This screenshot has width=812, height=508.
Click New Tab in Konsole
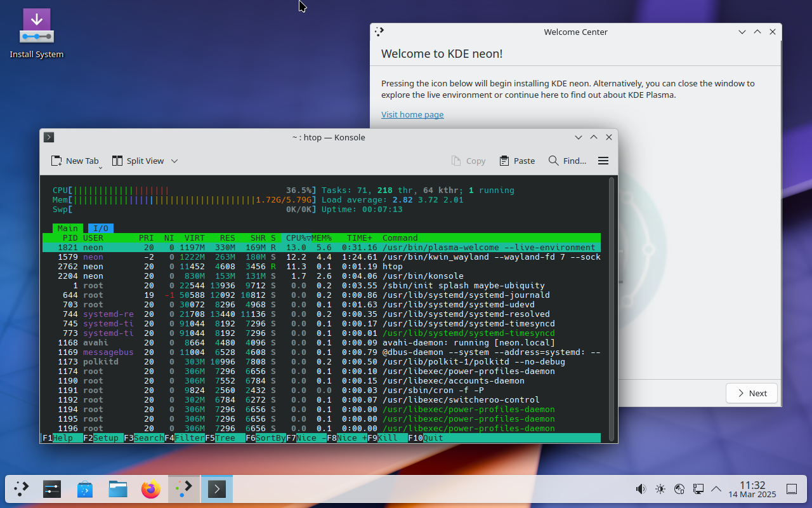[x=75, y=161]
